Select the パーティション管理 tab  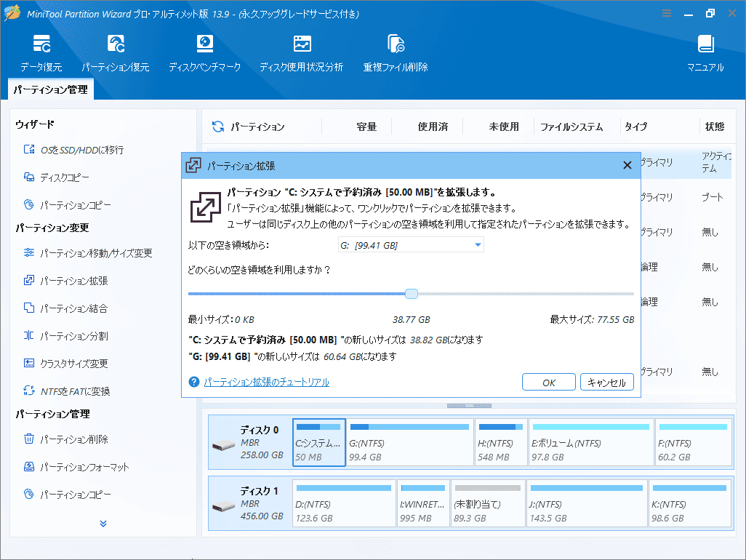(x=51, y=89)
